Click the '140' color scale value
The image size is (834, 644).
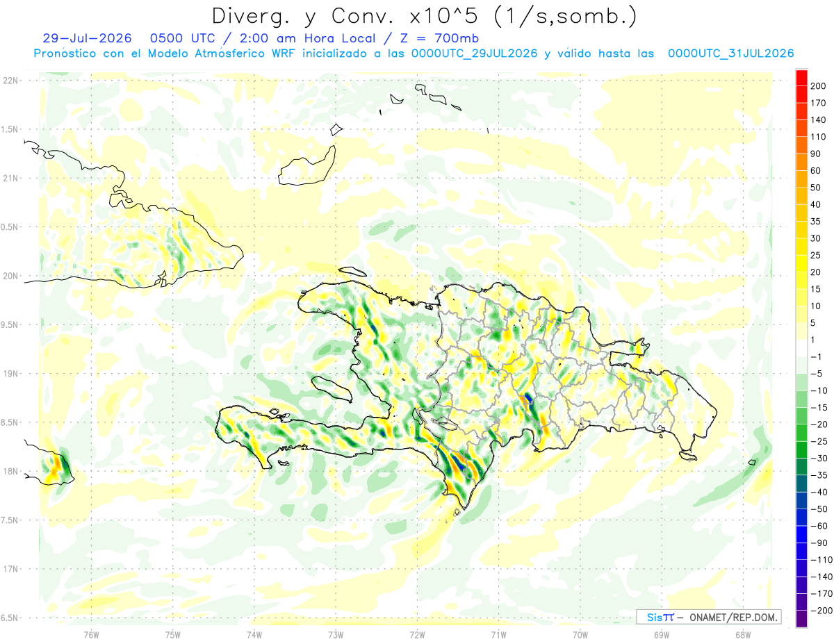(x=819, y=119)
